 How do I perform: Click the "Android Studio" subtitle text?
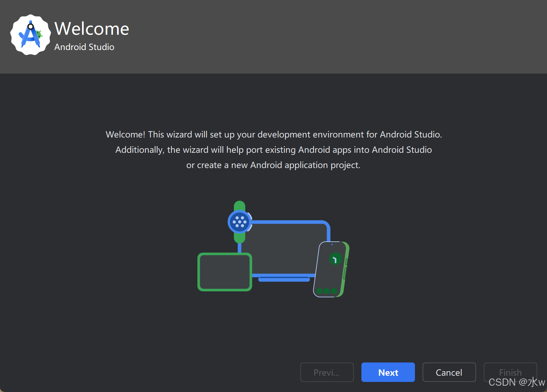84,47
